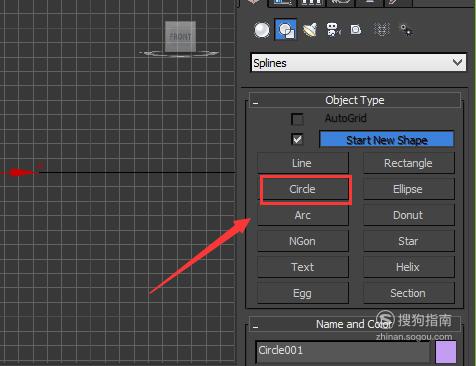The height and width of the screenshot is (366, 476).
Task: Select the Space Warps category icon
Action: [382, 30]
